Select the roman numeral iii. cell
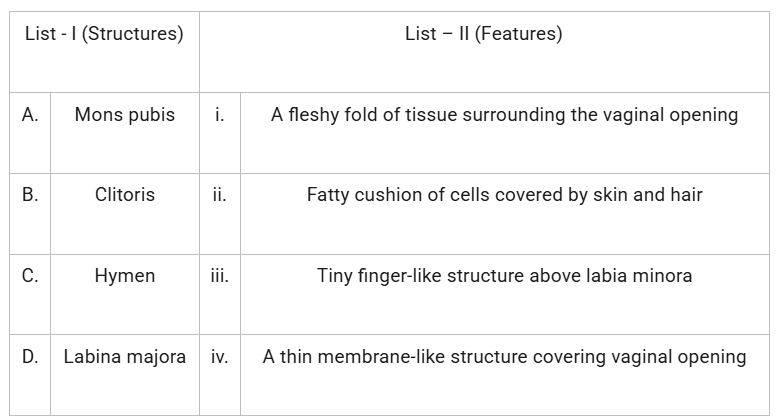 coord(219,275)
